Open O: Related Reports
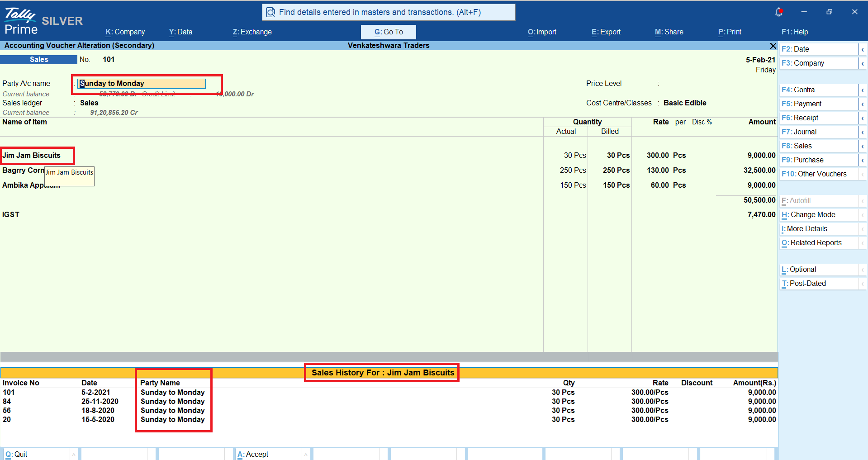 [819, 243]
